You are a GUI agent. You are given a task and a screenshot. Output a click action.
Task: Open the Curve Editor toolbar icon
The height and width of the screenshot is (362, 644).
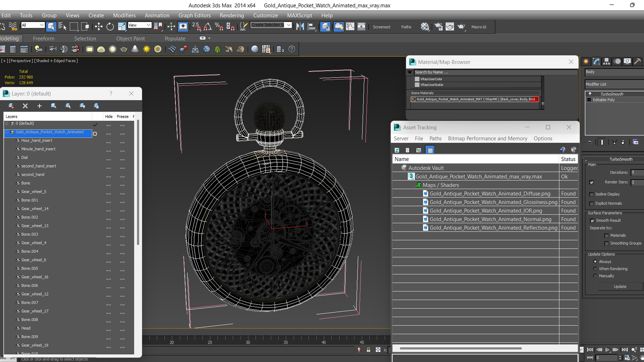[x=350, y=26]
